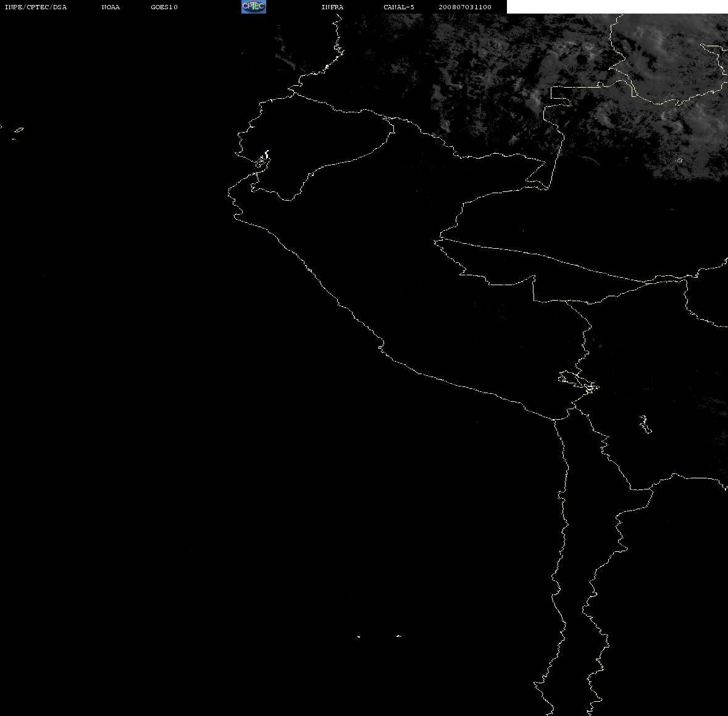Image resolution: width=728 pixels, height=716 pixels.
Task: Click the left small island dot offshore Chile
Action: 359,636
